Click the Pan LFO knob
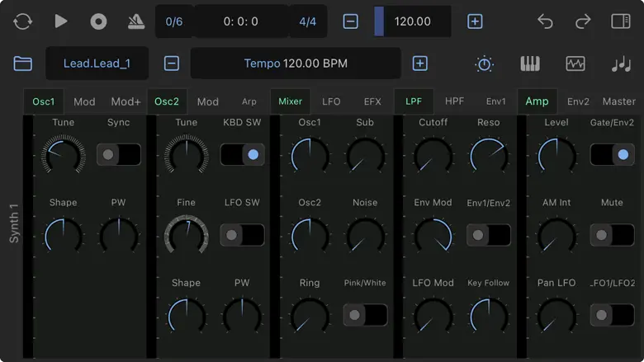This screenshot has width=644, height=362. click(x=556, y=316)
